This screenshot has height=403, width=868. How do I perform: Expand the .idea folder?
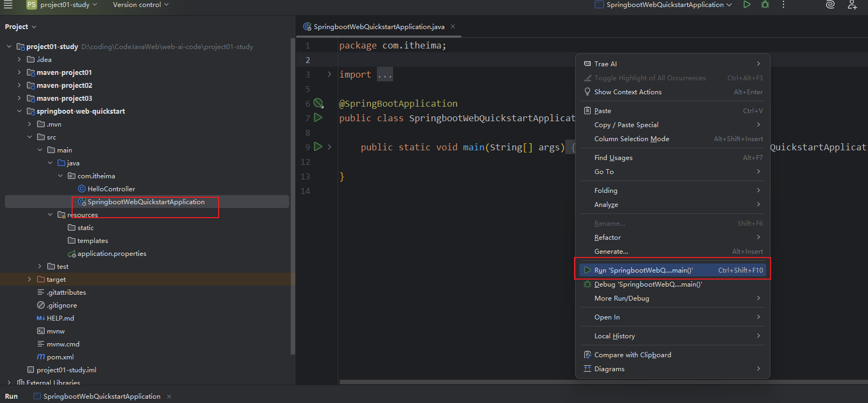[x=19, y=60]
